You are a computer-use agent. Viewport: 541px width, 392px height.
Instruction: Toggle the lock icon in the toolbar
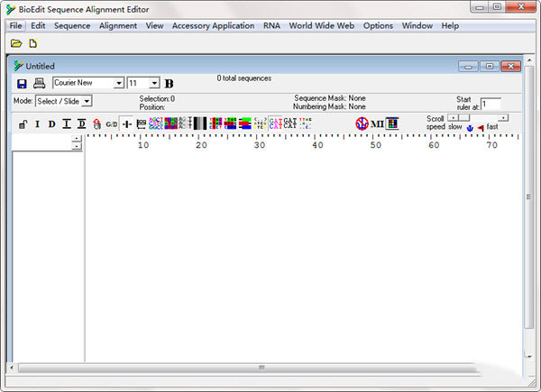pyautogui.click(x=23, y=123)
